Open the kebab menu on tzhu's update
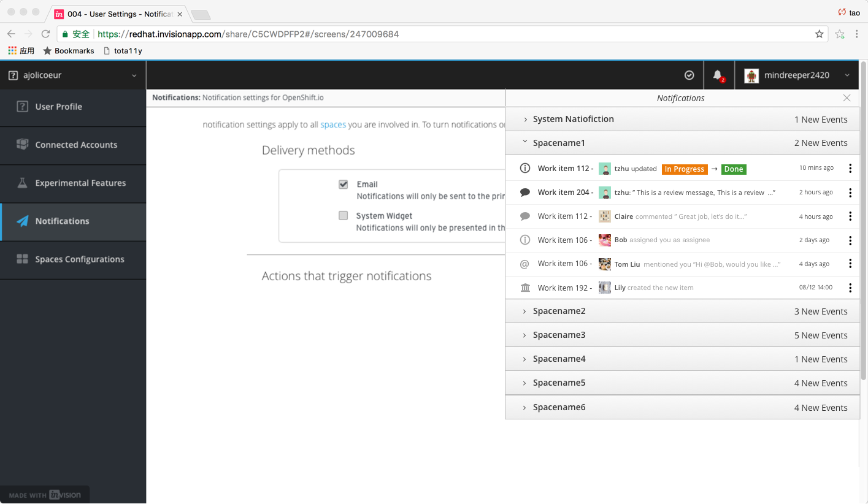 coord(850,168)
